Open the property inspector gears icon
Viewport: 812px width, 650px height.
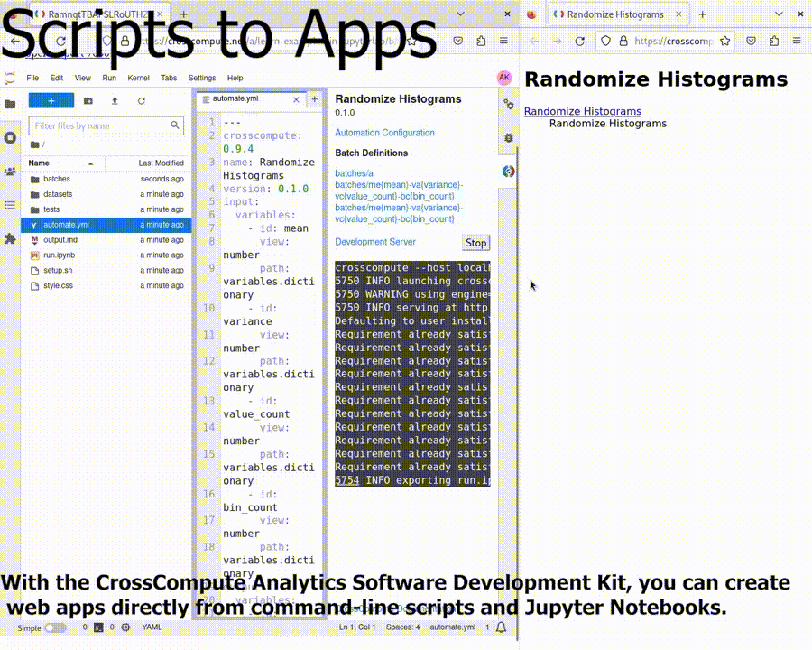[509, 104]
